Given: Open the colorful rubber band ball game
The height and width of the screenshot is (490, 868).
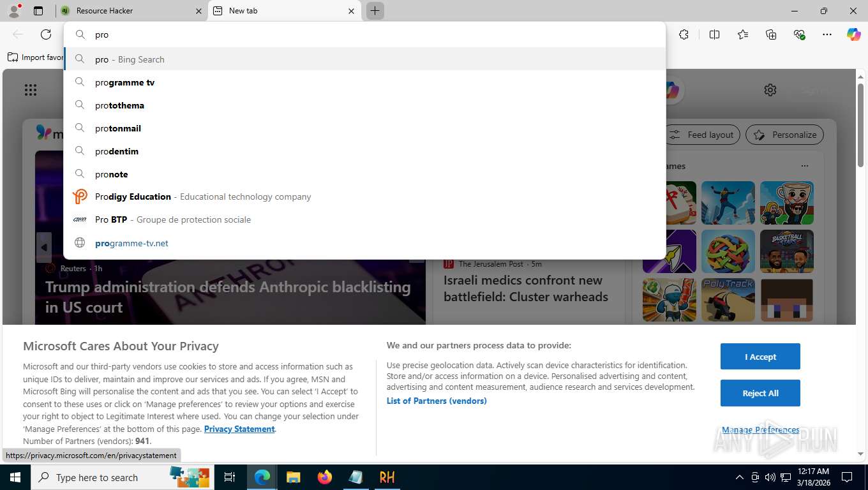Looking at the screenshot, I should 728,251.
